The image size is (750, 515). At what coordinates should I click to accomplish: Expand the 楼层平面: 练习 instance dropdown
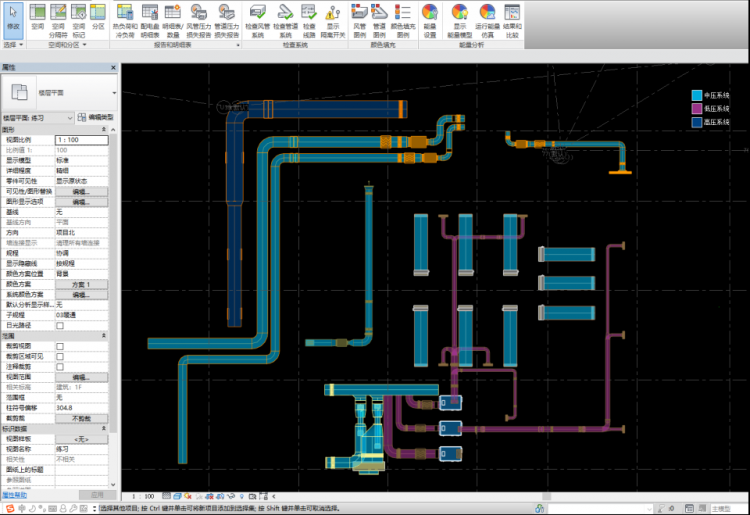[x=68, y=118]
